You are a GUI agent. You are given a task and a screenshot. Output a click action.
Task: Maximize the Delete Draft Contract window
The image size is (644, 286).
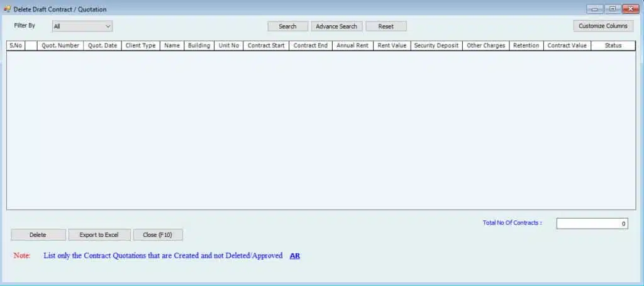pyautogui.click(x=612, y=9)
